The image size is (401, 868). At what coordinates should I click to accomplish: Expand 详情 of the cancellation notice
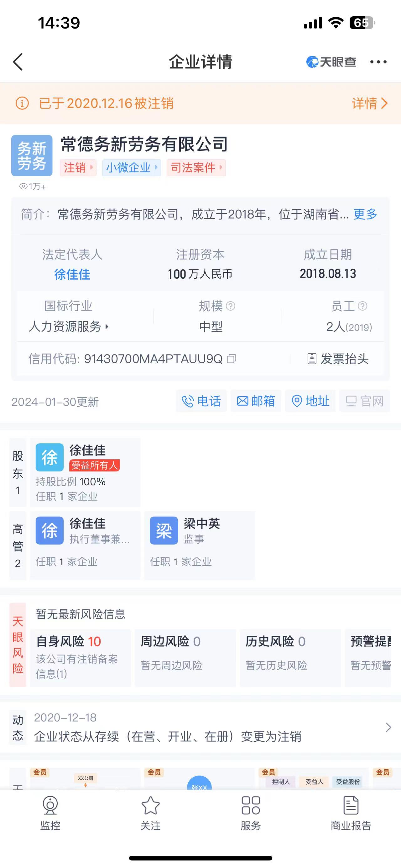point(370,103)
